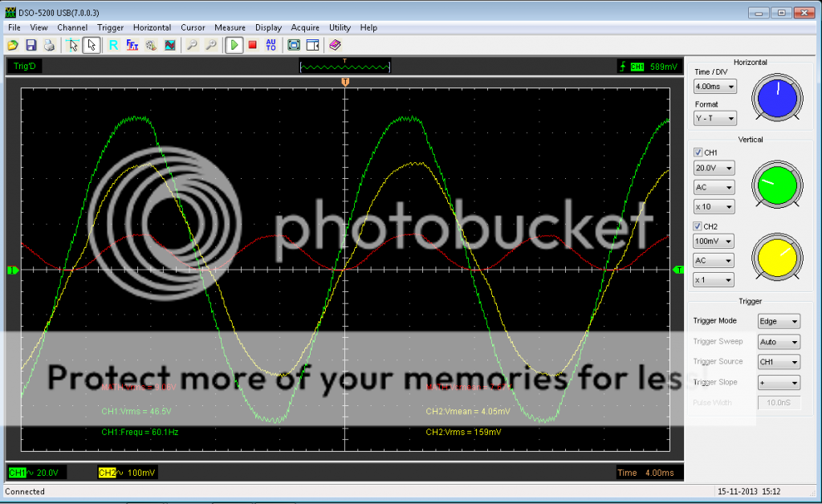Click the Open file folder icon
The height and width of the screenshot is (504, 822).
tap(13, 45)
